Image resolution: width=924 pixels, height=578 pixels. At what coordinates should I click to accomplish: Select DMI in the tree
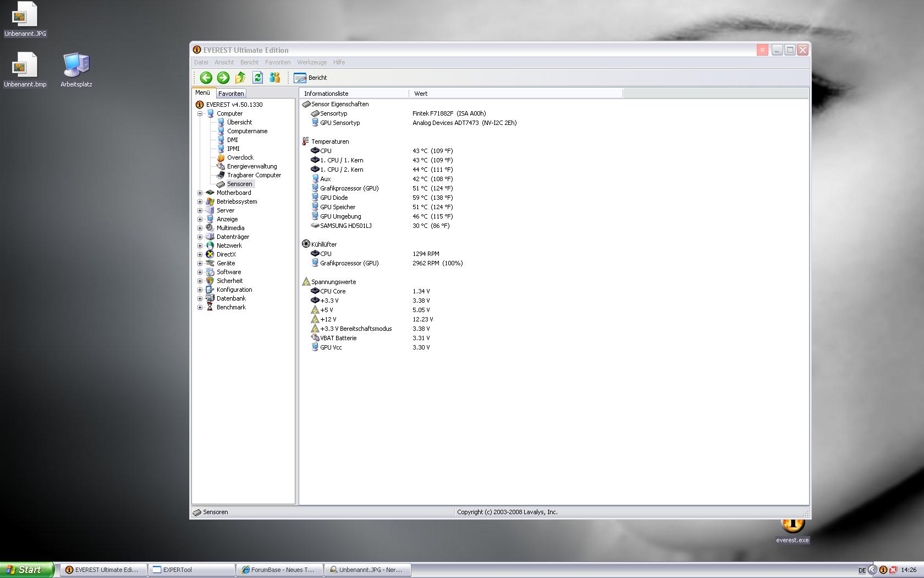pos(233,140)
